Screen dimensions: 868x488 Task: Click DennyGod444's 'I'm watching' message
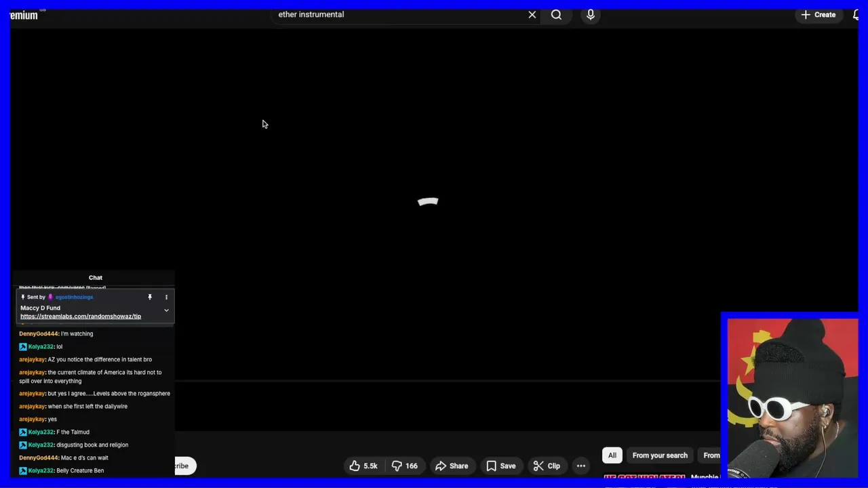point(56,333)
